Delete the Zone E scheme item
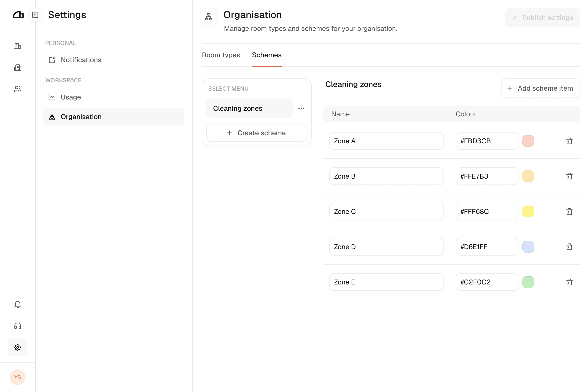The width and height of the screenshot is (588, 392). [569, 282]
